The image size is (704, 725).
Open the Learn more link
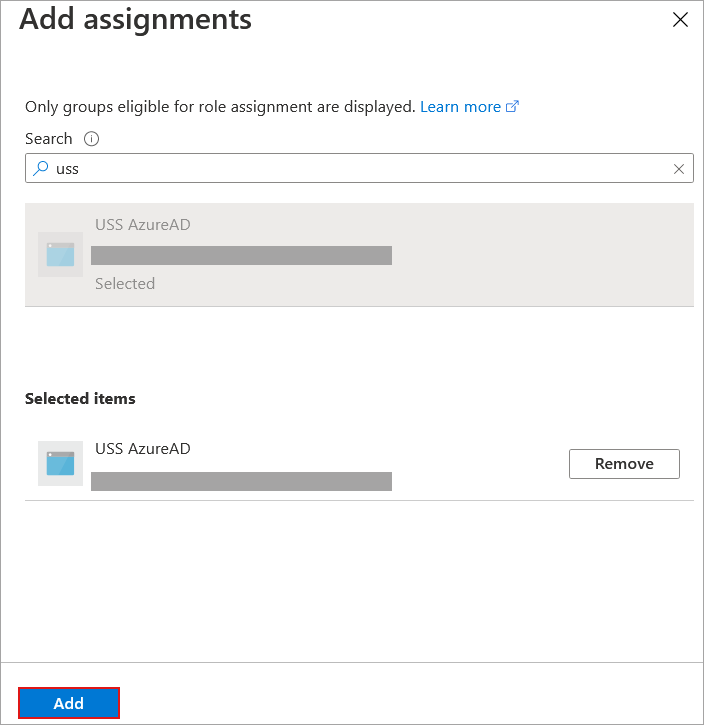460,106
